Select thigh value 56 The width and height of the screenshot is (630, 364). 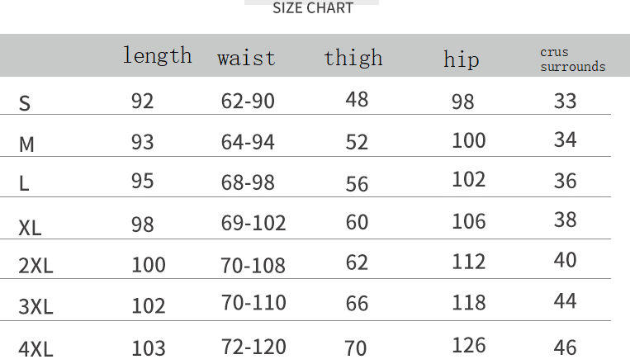(357, 183)
